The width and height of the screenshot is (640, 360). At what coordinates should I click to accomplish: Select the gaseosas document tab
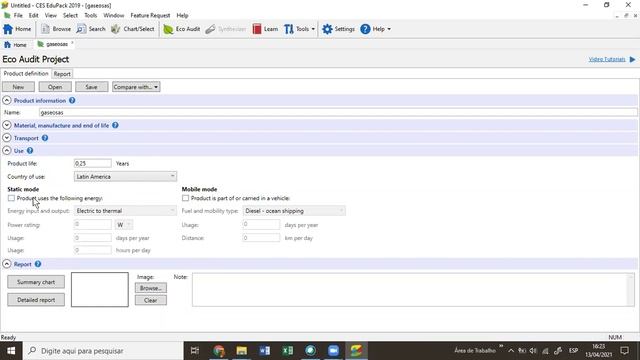click(x=57, y=44)
